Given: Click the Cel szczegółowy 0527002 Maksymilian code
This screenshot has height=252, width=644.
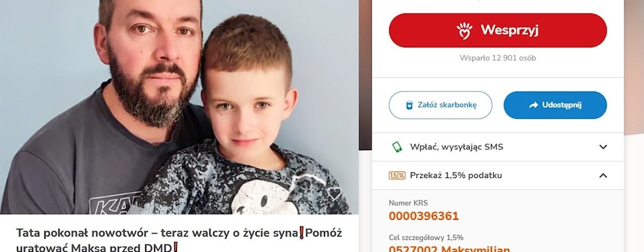Looking at the screenshot, I should tap(449, 249).
